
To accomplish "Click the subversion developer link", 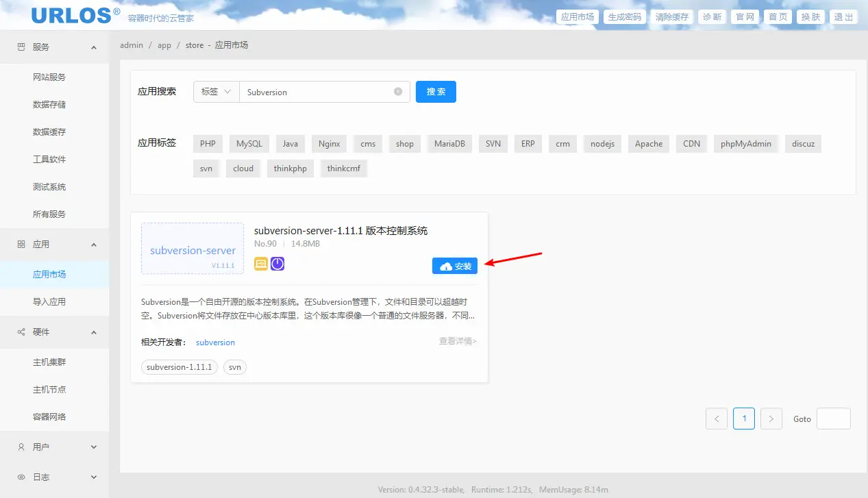I will tap(215, 343).
